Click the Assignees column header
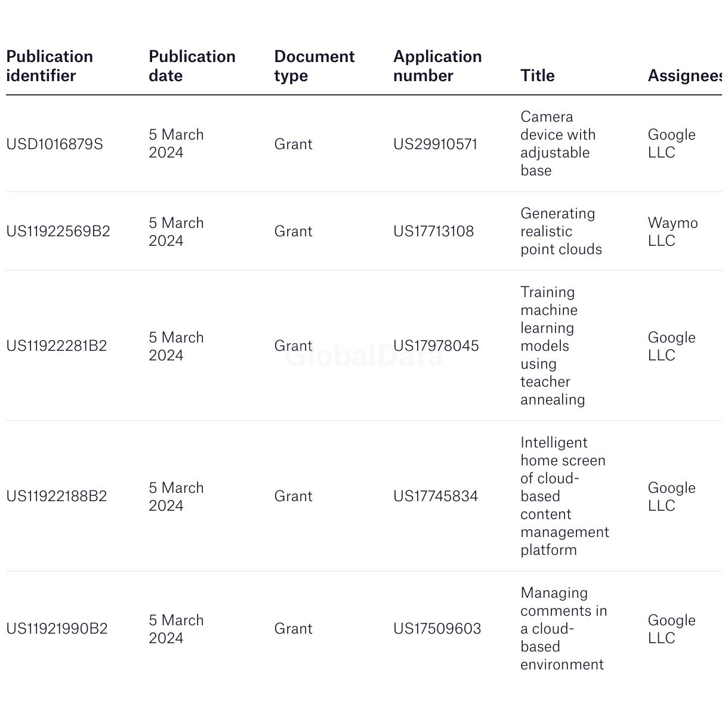728x710 pixels. click(x=684, y=76)
